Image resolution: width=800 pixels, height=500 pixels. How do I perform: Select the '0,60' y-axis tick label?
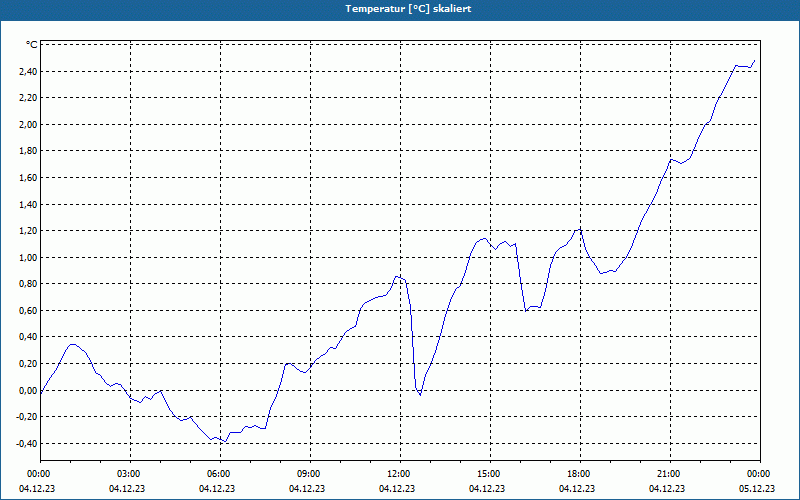coord(27,311)
